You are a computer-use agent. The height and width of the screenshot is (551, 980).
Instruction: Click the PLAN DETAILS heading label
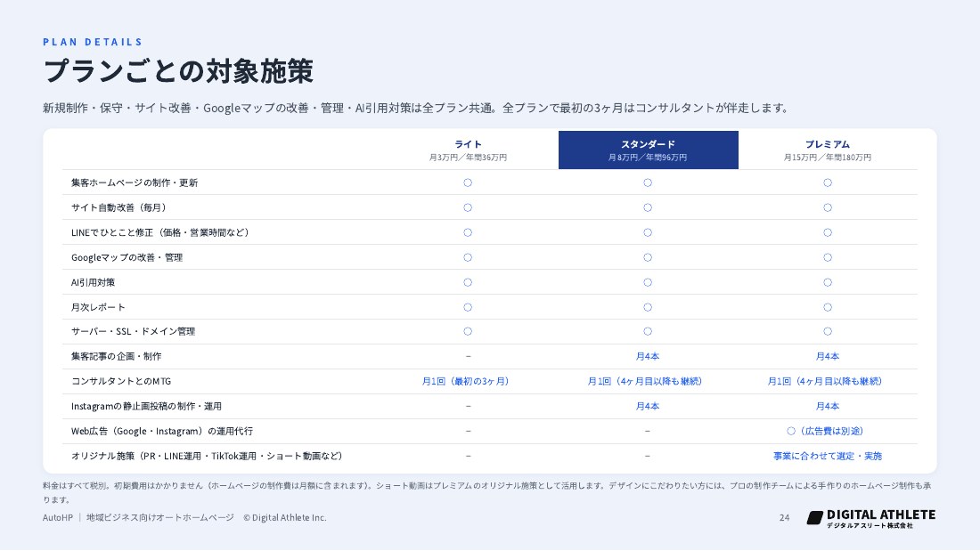[93, 42]
